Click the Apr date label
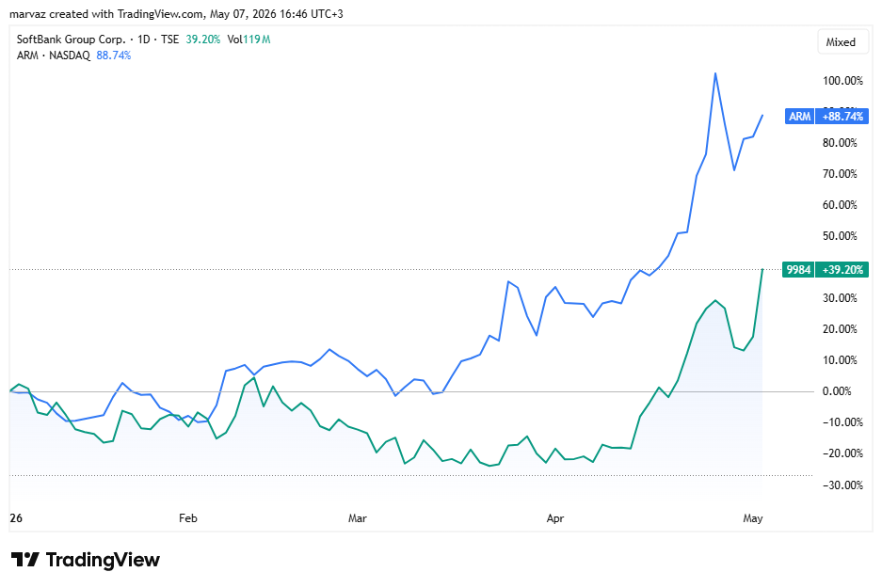Viewport: 882px width, 588px height. tap(555, 518)
